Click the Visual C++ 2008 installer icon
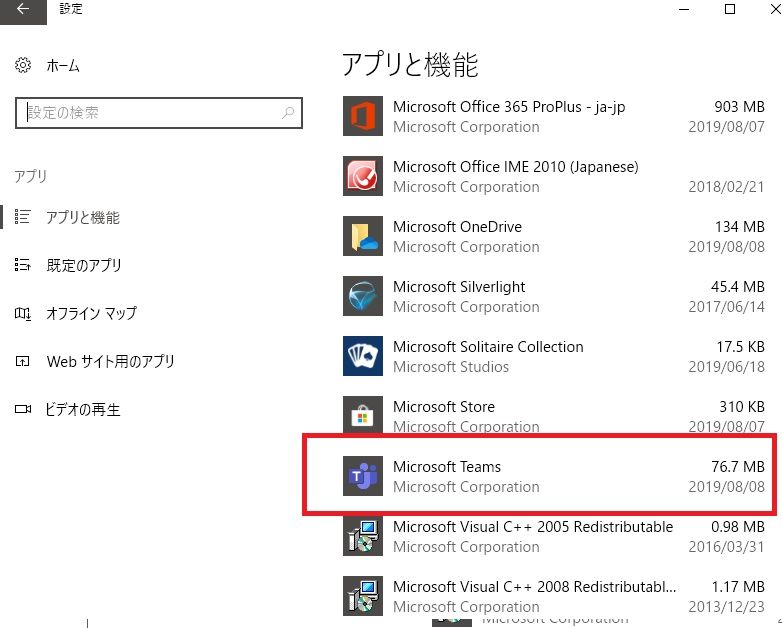Screen dimensions: 782x628 click(363, 596)
